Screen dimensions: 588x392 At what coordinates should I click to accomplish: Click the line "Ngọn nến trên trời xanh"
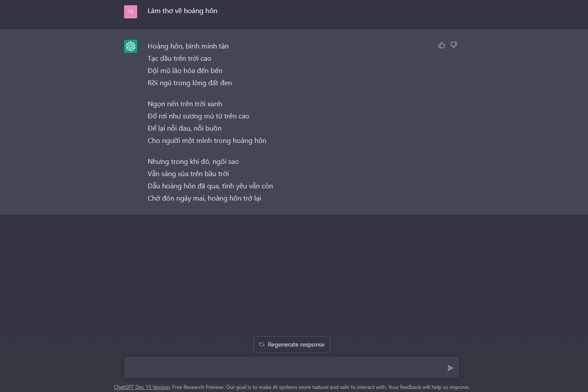tap(185, 104)
